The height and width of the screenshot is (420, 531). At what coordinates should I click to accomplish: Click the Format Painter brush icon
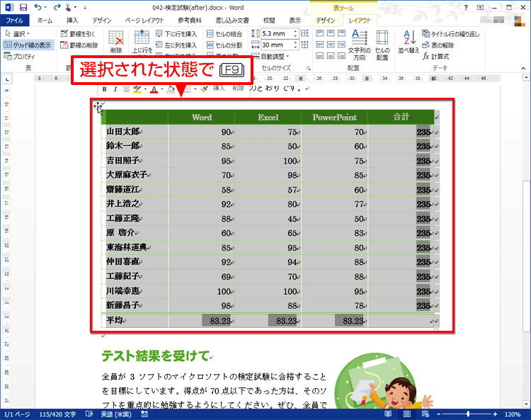point(204,89)
